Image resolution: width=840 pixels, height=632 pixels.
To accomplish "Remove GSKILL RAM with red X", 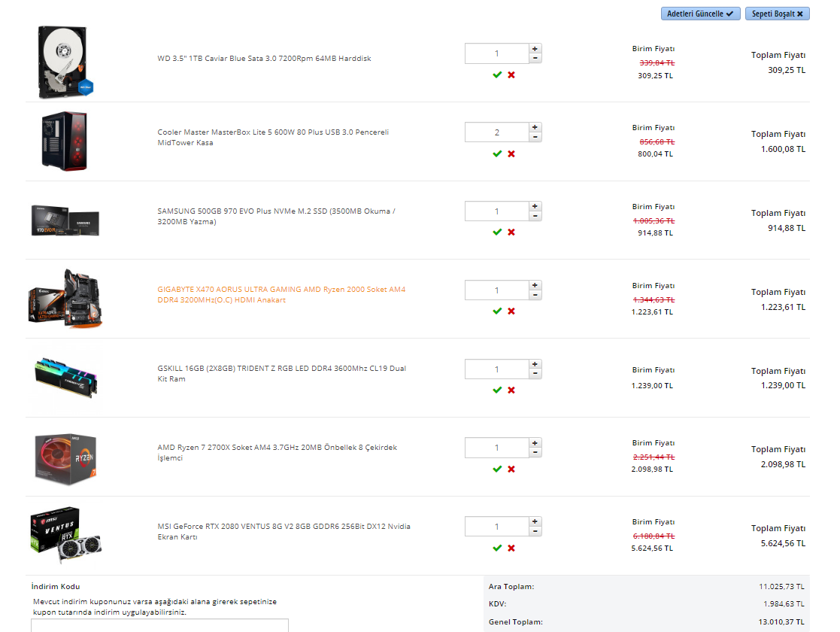I will [511, 390].
